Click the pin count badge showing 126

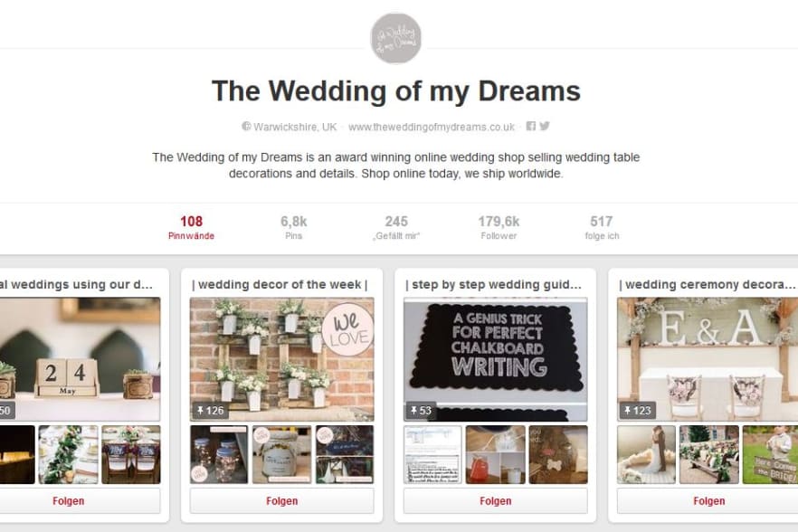click(x=210, y=411)
